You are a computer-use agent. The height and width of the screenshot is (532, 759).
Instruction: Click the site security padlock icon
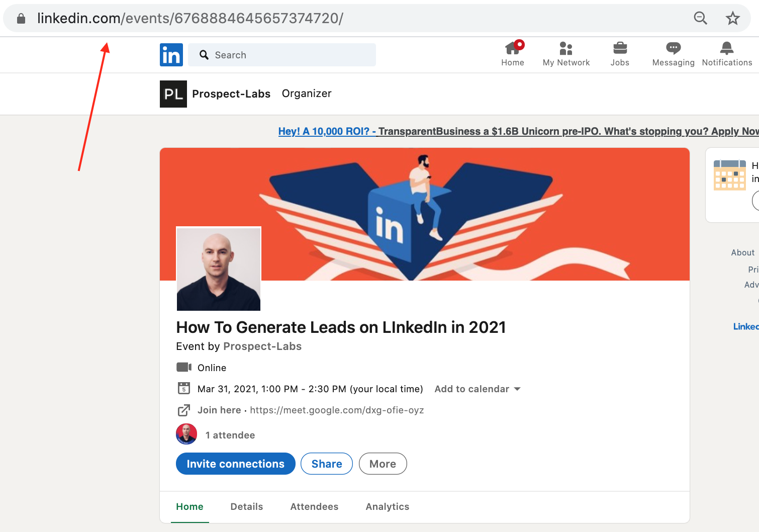[x=21, y=19]
